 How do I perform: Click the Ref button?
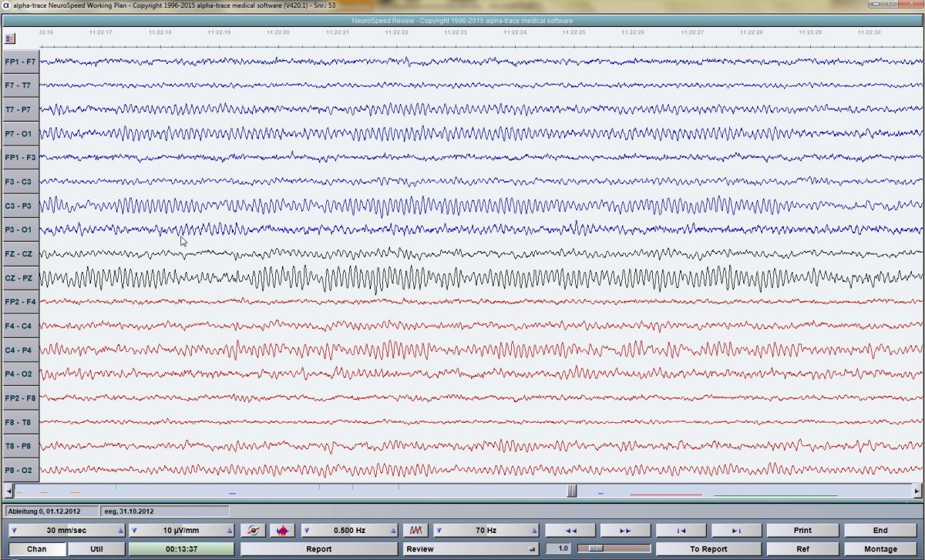tap(802, 549)
